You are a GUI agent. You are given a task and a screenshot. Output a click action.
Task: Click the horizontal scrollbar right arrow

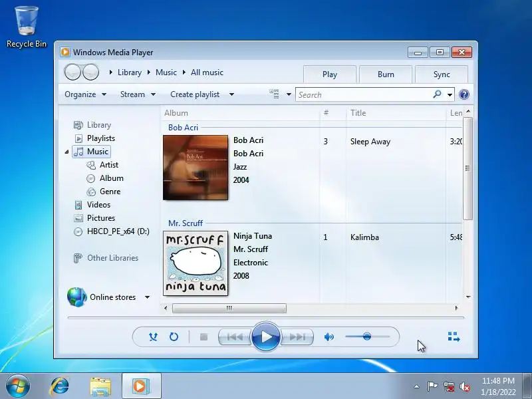456,308
